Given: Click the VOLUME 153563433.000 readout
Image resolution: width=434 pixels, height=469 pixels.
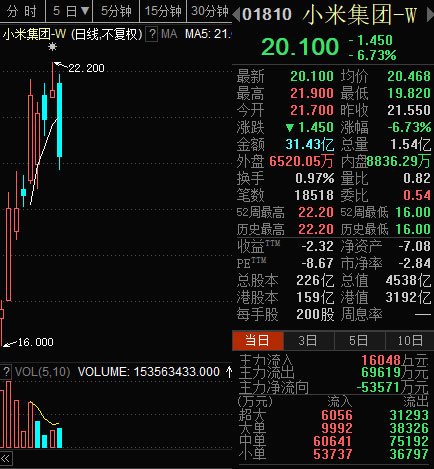Looking at the screenshot, I should click(149, 372).
